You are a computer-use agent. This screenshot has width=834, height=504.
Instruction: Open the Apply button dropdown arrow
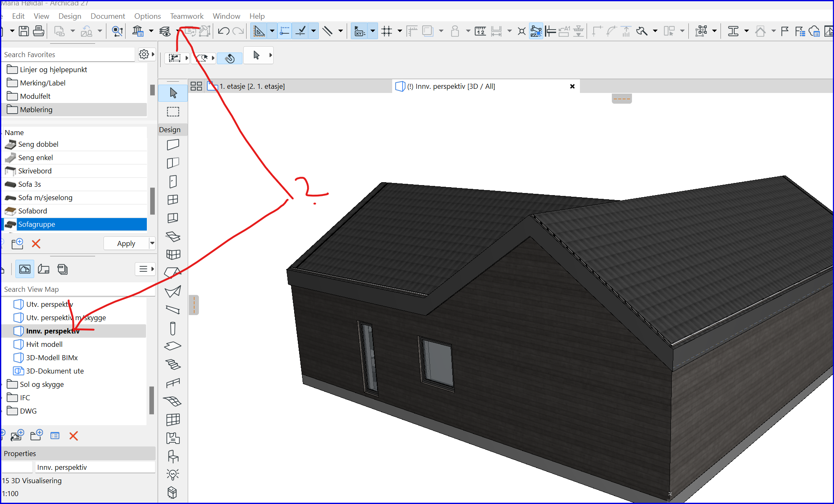tap(152, 243)
